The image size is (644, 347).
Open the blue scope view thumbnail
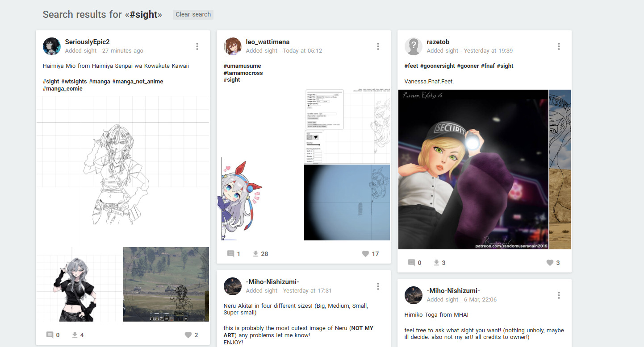[347, 202]
